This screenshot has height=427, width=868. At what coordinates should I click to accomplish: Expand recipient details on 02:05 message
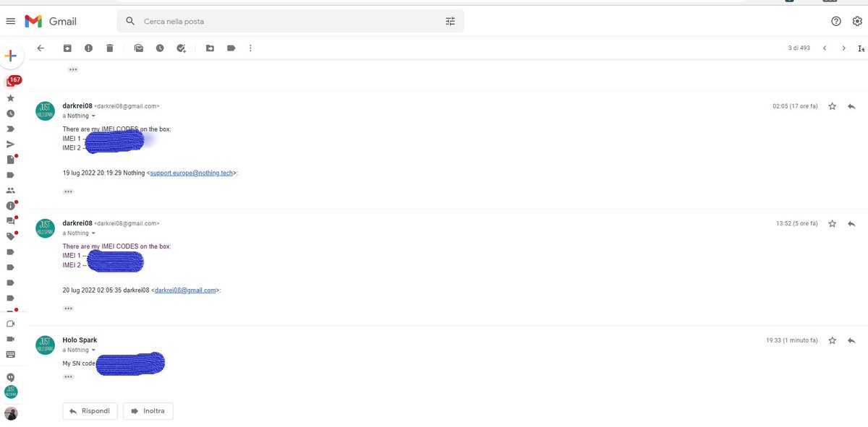[93, 116]
